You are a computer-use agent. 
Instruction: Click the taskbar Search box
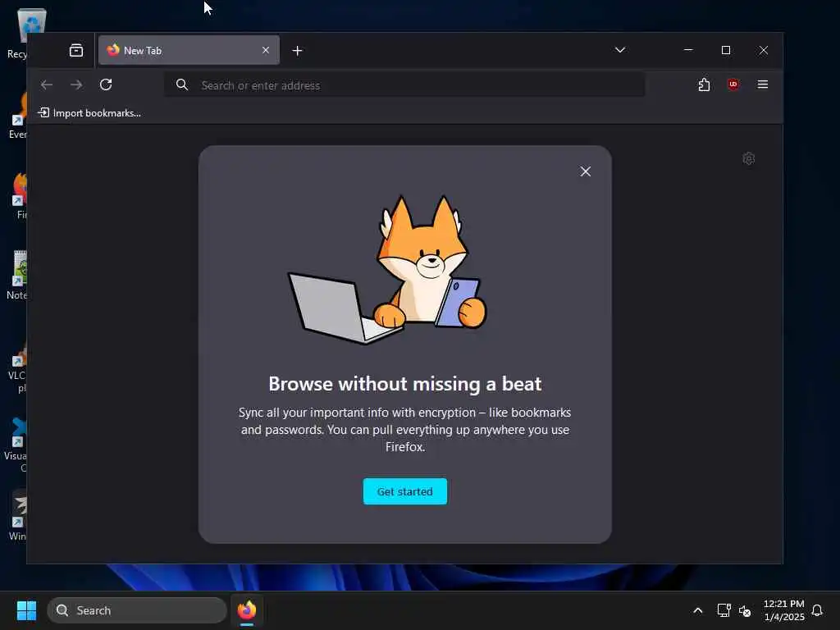(x=137, y=610)
